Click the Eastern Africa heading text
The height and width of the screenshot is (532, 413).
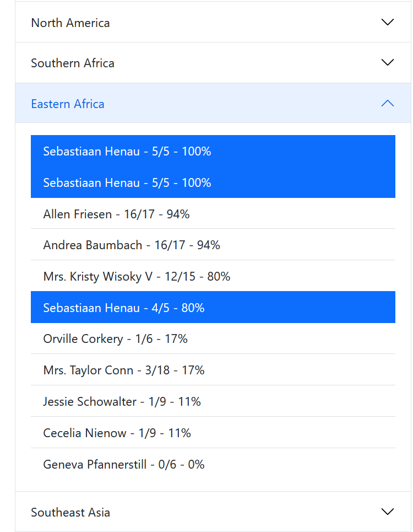tap(68, 104)
